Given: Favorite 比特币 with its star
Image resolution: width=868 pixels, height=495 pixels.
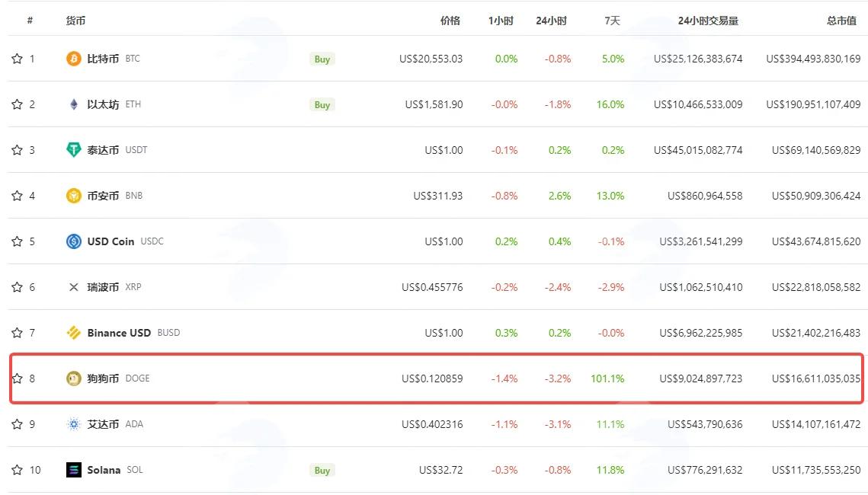Looking at the screenshot, I should click(18, 59).
